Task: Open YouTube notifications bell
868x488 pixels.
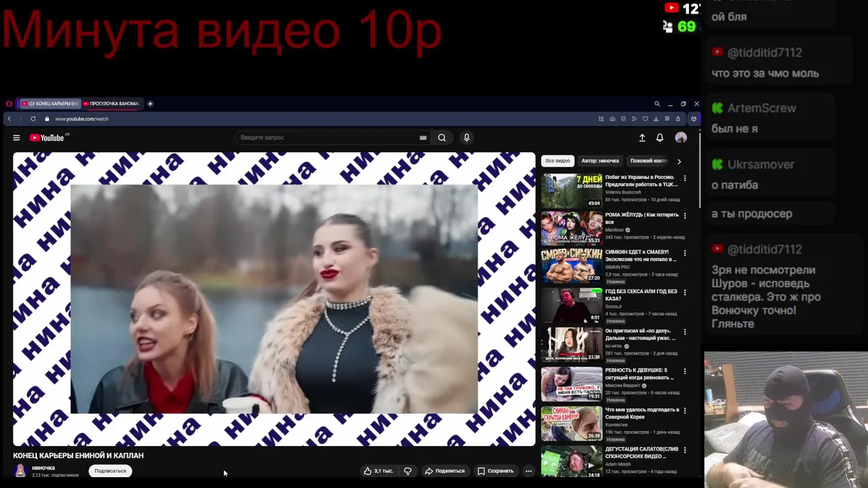Action: click(x=660, y=138)
